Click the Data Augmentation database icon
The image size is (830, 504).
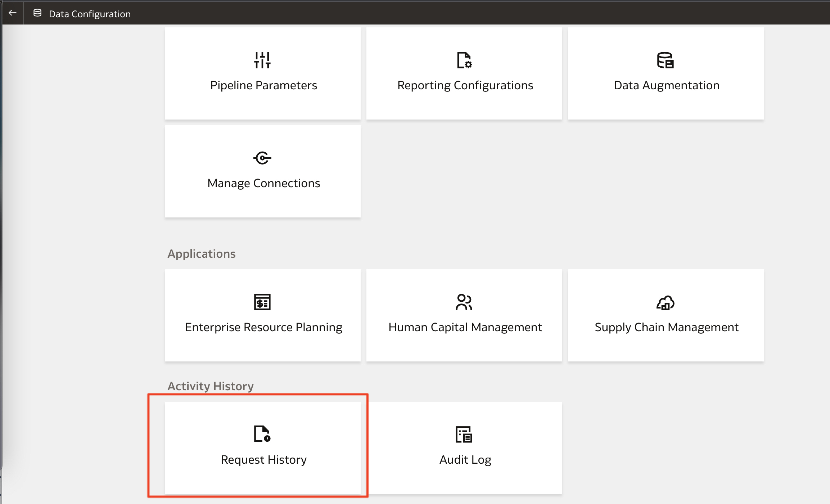point(665,60)
